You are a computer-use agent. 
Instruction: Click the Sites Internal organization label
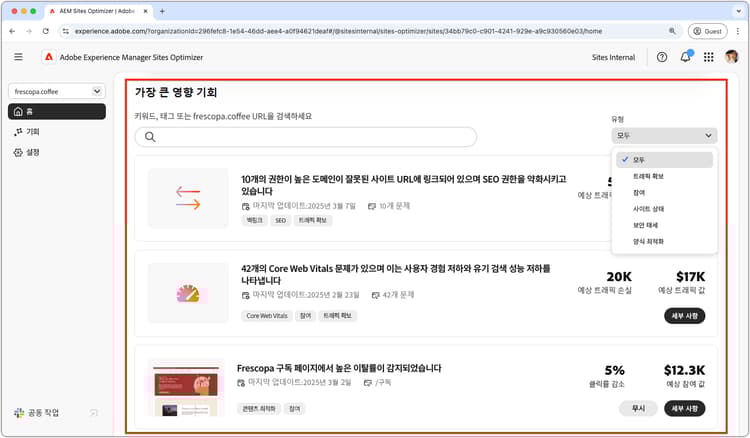coord(613,57)
